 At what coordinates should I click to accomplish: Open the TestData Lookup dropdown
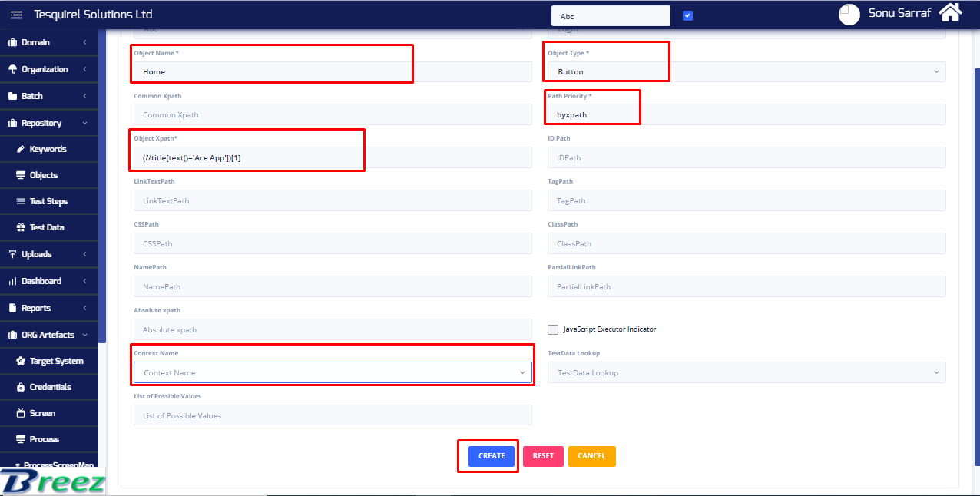747,372
